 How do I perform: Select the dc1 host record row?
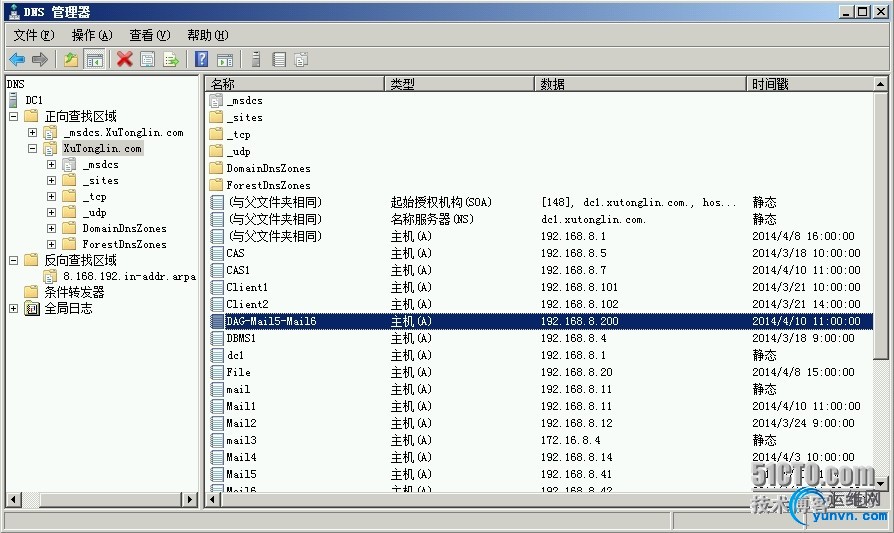point(541,355)
